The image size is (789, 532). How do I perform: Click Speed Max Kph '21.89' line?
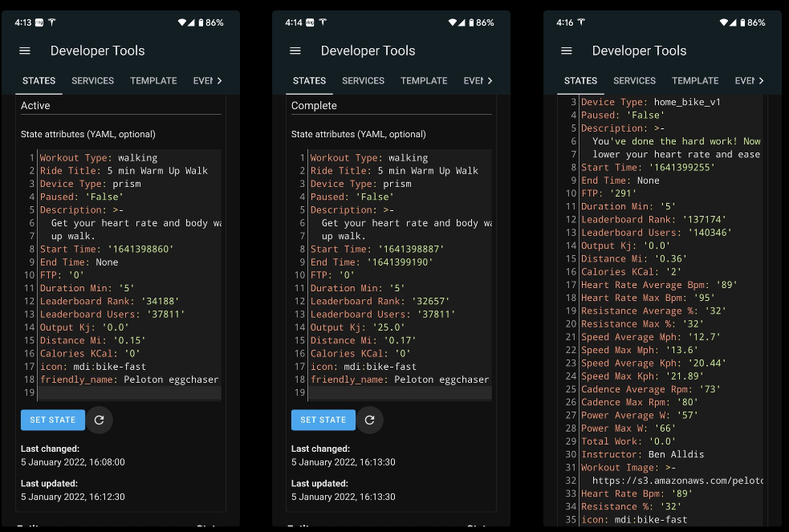coord(643,376)
